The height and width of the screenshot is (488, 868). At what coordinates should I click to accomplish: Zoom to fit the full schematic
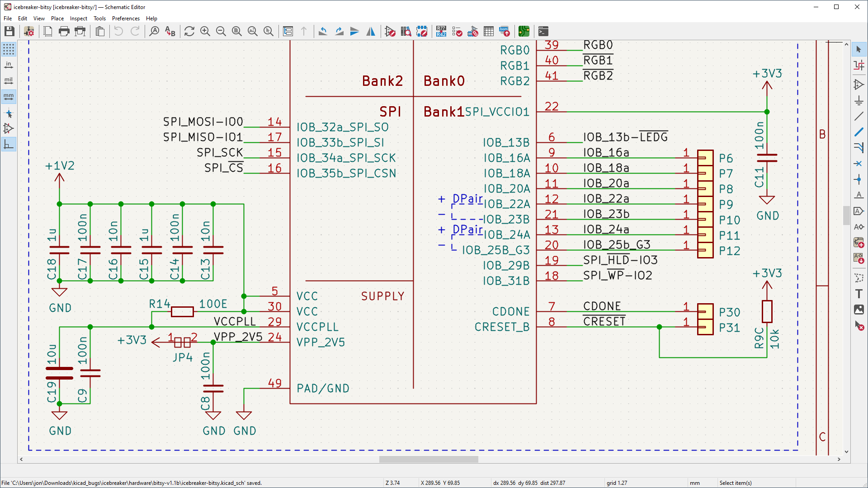(x=236, y=31)
